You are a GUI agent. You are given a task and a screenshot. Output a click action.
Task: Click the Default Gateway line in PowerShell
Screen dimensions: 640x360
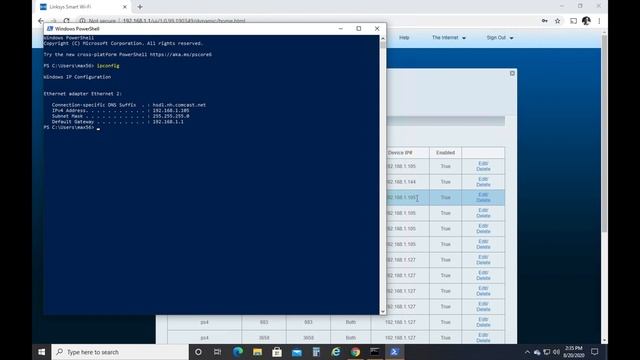pyautogui.click(x=118, y=122)
